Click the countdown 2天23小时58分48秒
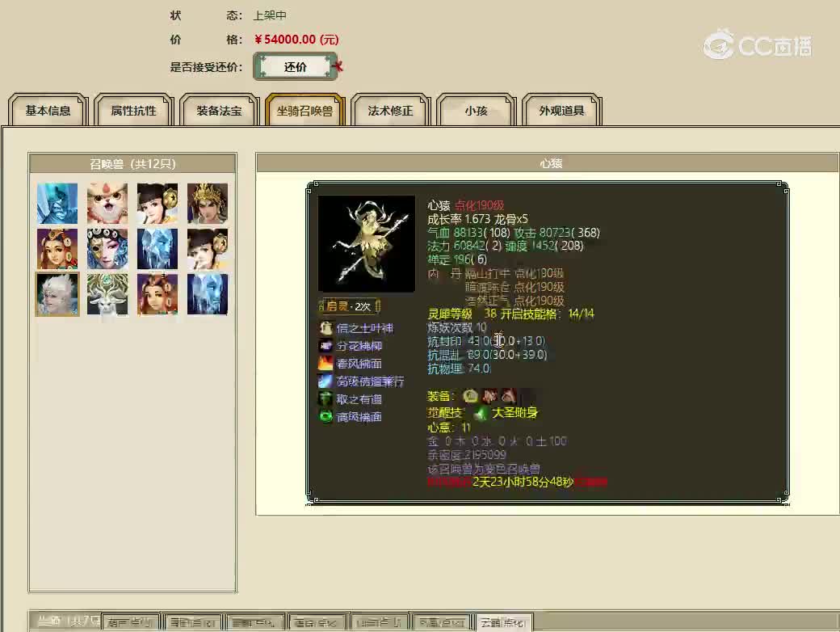 523,482
